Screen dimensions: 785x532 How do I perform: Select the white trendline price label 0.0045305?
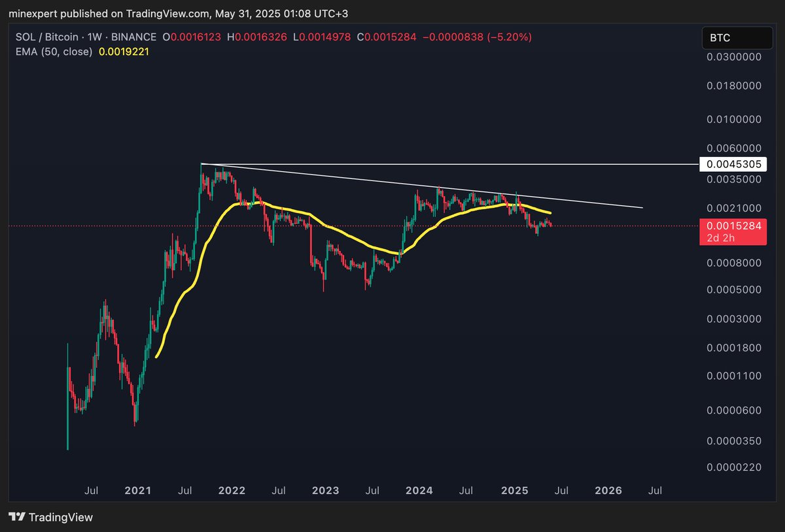click(732, 164)
